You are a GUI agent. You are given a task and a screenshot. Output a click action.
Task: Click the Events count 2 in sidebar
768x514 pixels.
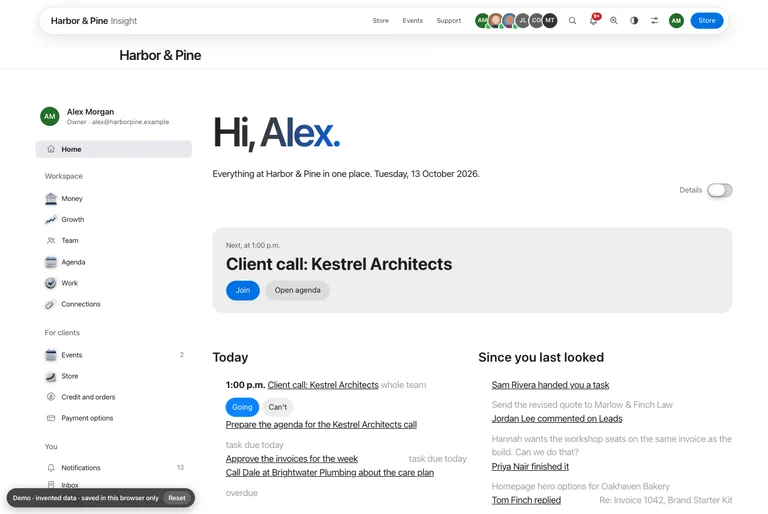click(182, 355)
